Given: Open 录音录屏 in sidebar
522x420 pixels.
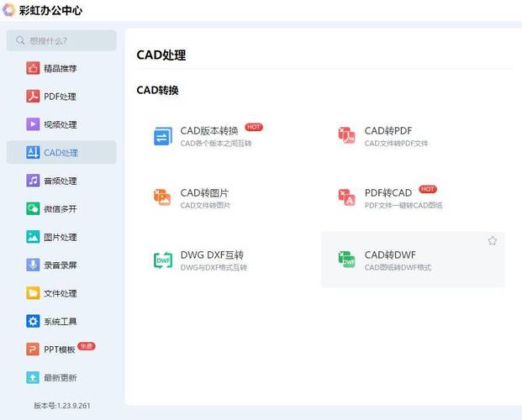Looking at the screenshot, I should coord(60,265).
